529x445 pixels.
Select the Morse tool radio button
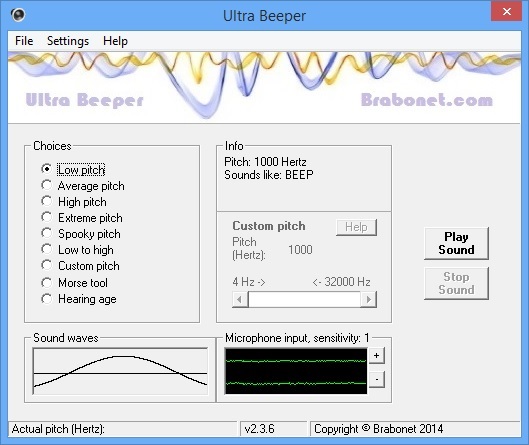tap(74, 283)
